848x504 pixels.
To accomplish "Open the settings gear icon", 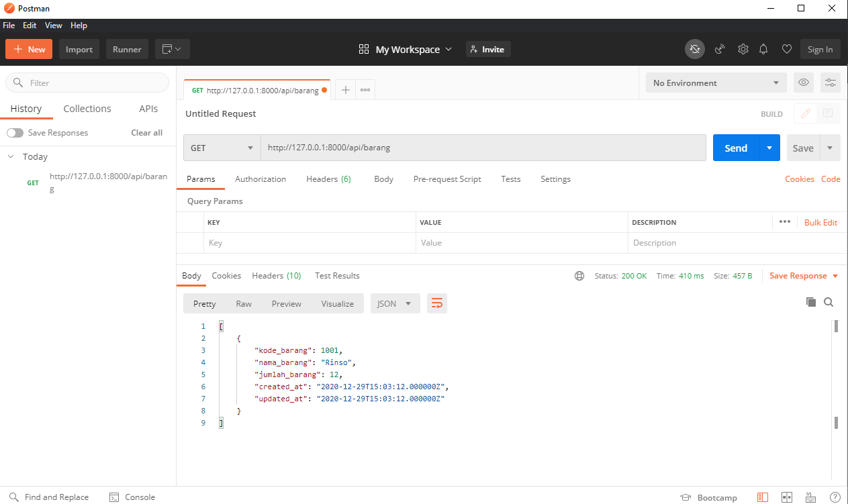I will coord(743,49).
